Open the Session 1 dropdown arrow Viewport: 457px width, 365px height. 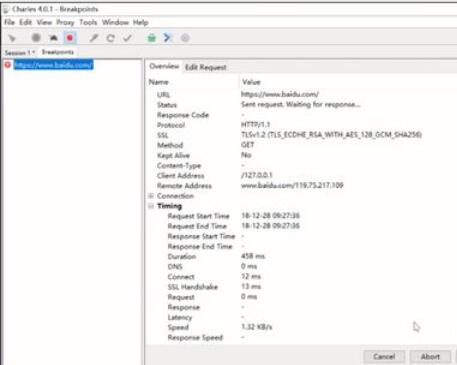[x=33, y=52]
